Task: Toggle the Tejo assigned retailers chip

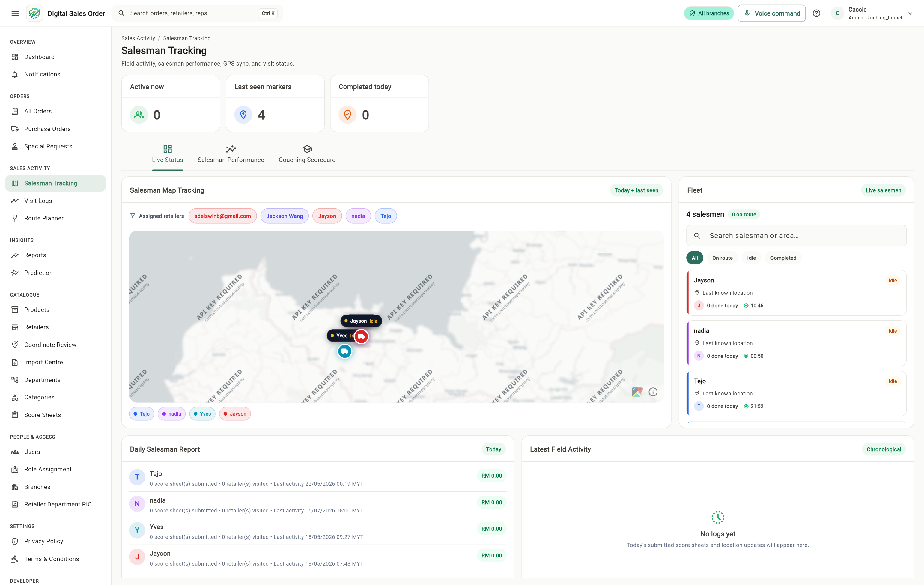Action: [386, 216]
